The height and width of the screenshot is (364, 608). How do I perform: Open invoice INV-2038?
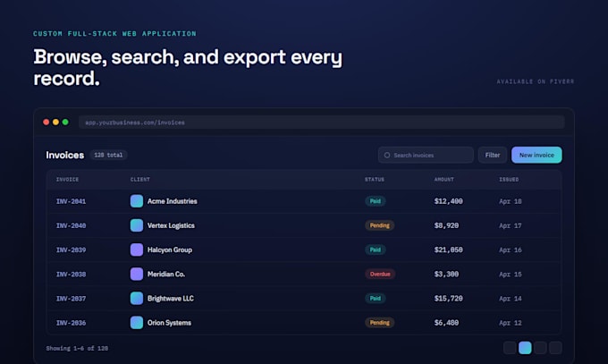point(71,274)
